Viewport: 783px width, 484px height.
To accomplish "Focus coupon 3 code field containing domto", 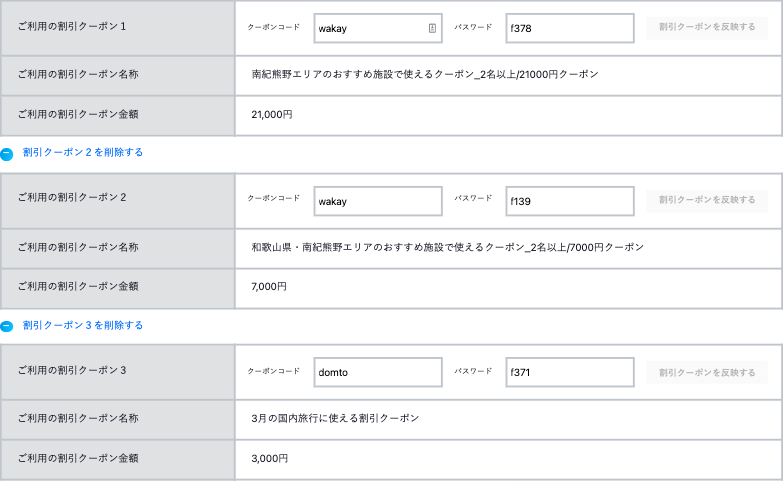I will tap(378, 372).
